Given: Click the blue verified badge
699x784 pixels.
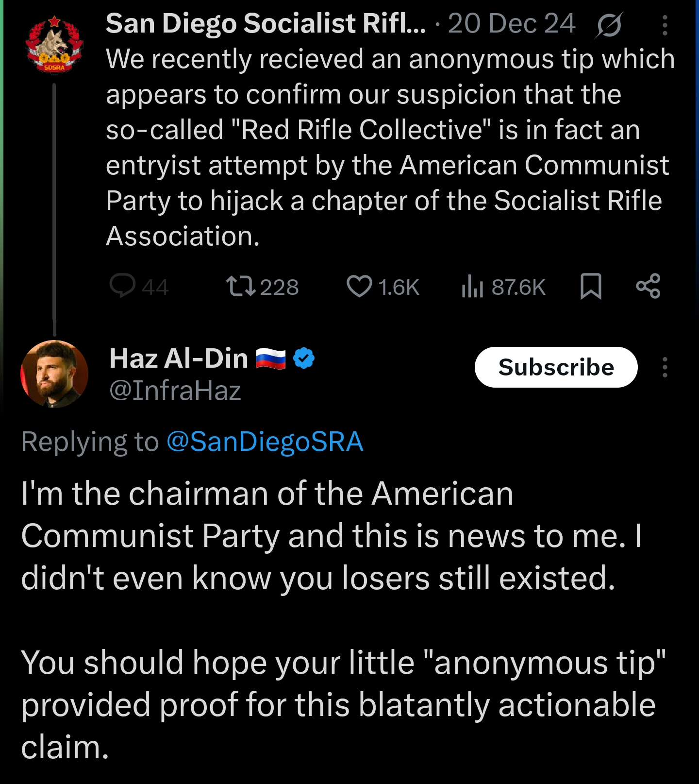Looking at the screenshot, I should (304, 358).
